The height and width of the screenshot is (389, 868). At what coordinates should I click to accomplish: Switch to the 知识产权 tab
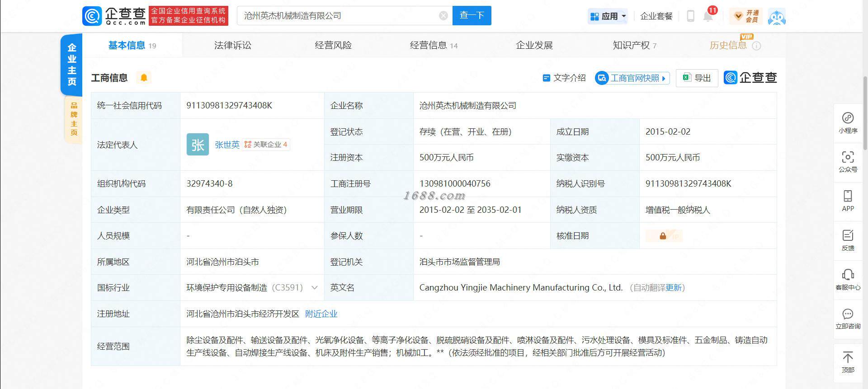pyautogui.click(x=634, y=45)
